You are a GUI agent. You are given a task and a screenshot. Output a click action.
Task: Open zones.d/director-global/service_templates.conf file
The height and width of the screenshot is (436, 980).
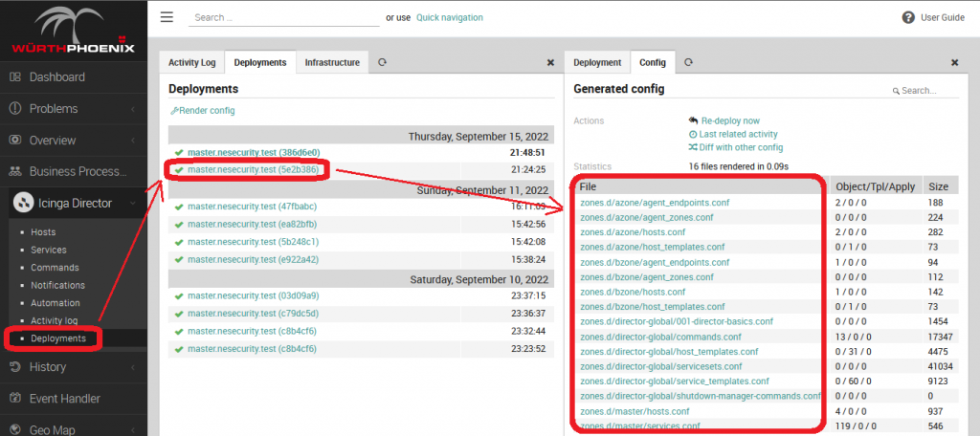point(675,381)
